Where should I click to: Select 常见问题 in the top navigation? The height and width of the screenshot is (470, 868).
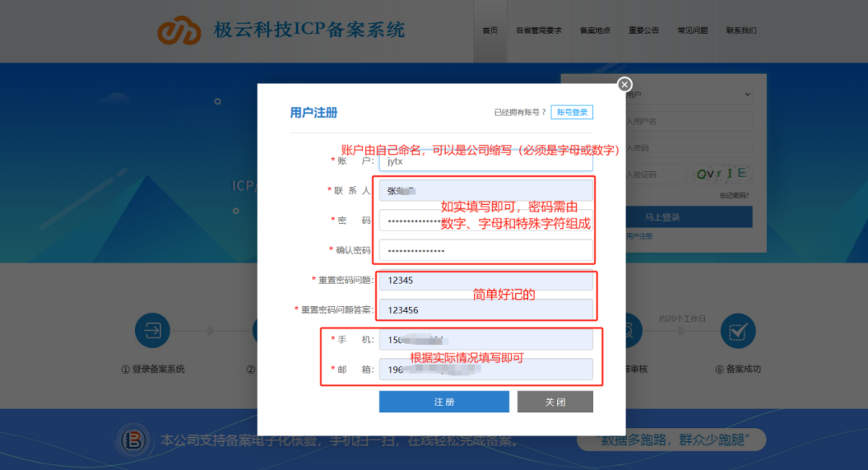click(x=693, y=31)
